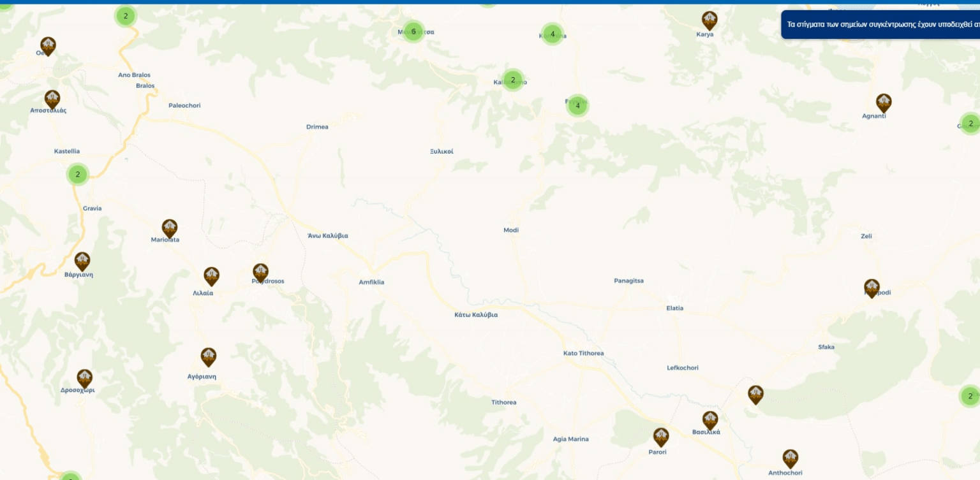980x480 pixels.
Task: Open the 2 cluster between Kastellia and Gravia
Action: click(x=78, y=174)
